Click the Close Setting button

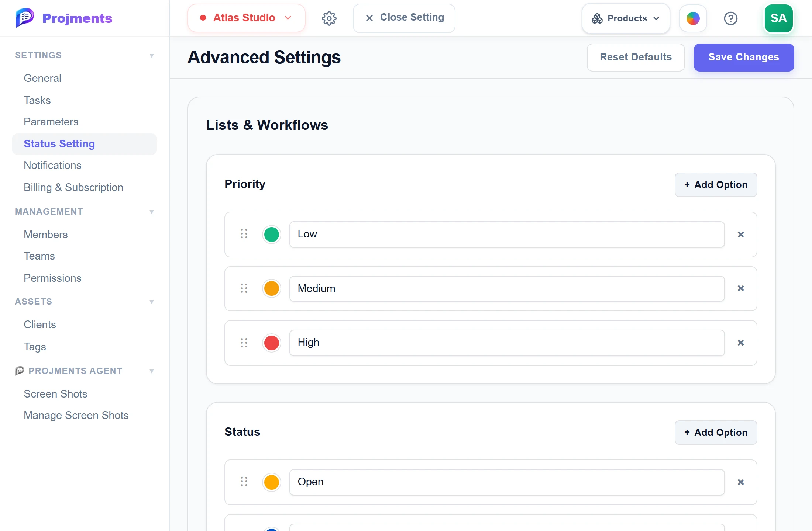coord(404,18)
